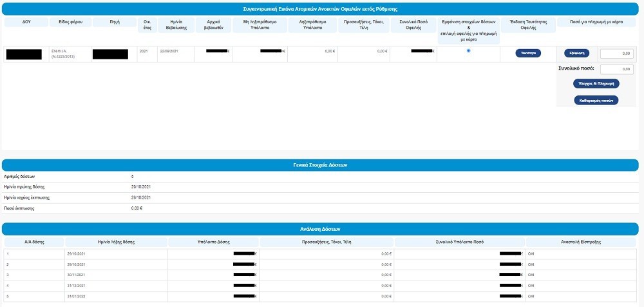Click the Αναστολή Είσπραξης column header
This screenshot has width=644, height=307.
[x=582, y=242]
